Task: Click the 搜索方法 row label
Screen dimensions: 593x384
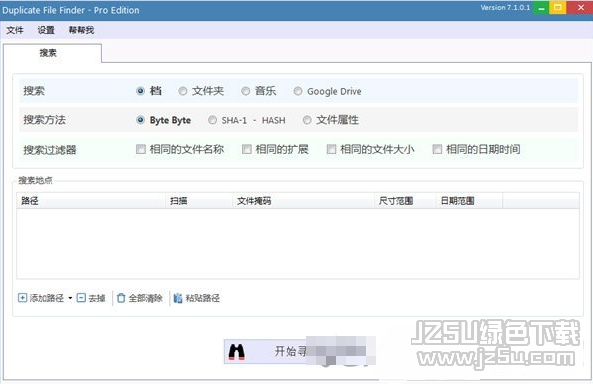Action: (45, 120)
